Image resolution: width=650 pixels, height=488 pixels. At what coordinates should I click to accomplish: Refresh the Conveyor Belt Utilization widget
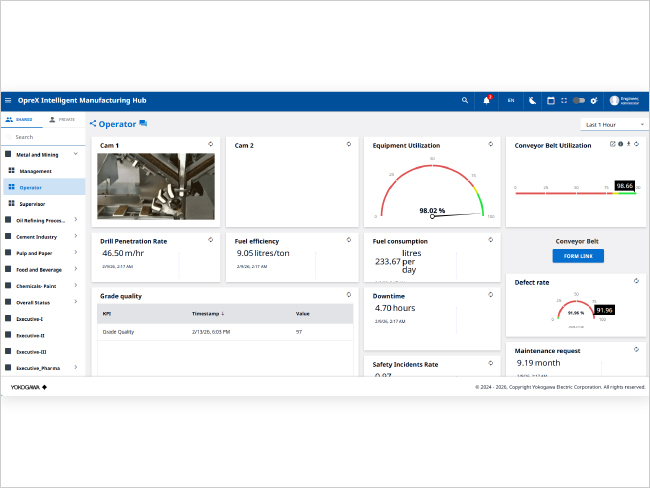(x=636, y=144)
